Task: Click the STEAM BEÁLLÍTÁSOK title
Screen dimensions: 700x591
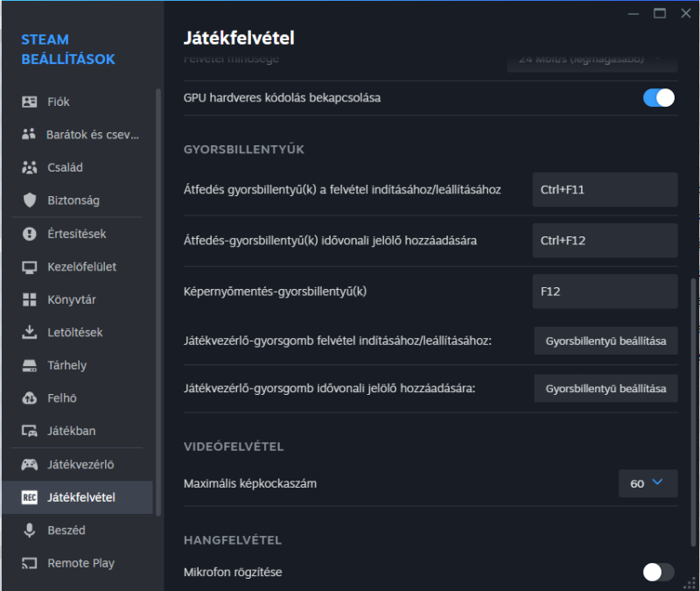Action: click(68, 49)
